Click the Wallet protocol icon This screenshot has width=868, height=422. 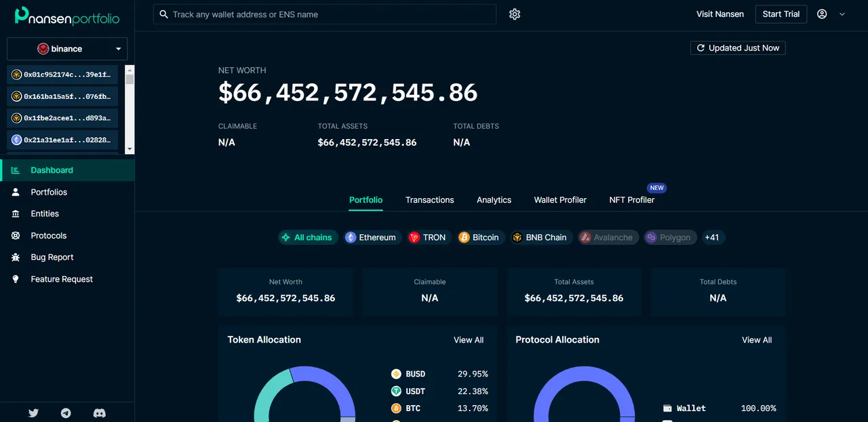(667, 408)
